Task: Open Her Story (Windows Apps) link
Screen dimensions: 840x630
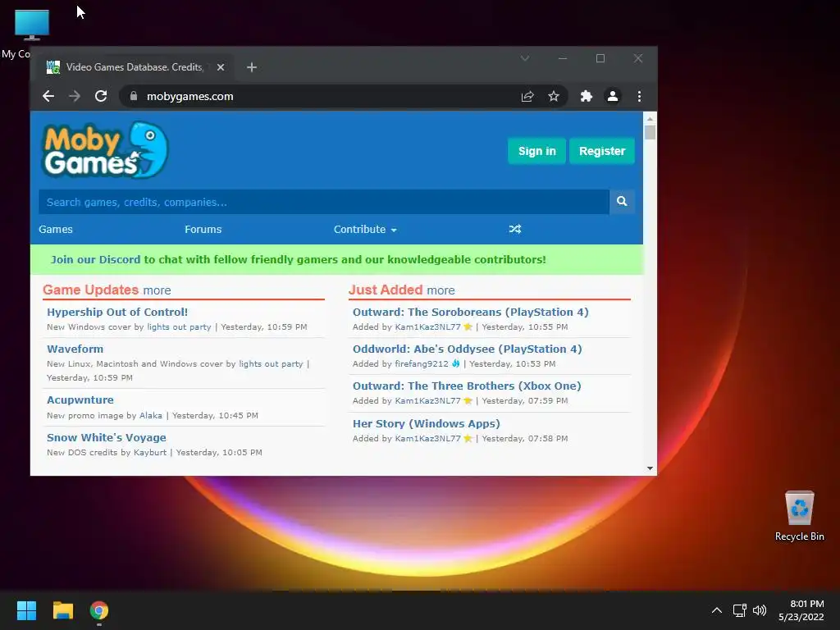Action: click(x=427, y=423)
